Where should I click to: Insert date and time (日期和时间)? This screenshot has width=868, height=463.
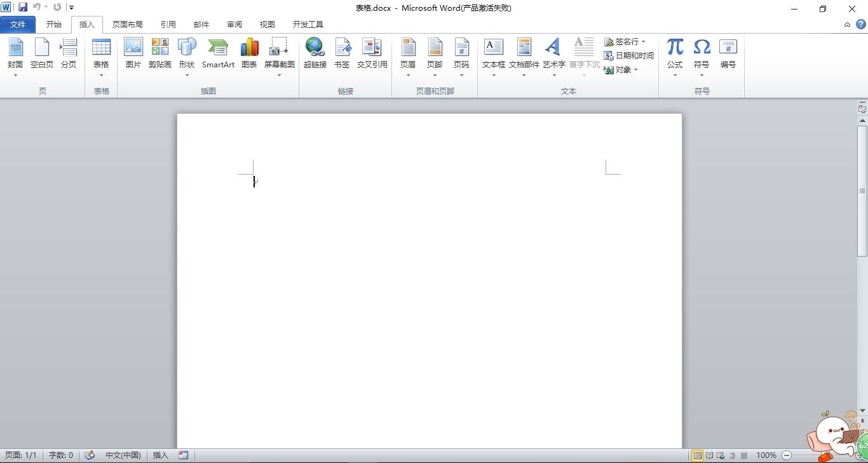pyautogui.click(x=629, y=56)
